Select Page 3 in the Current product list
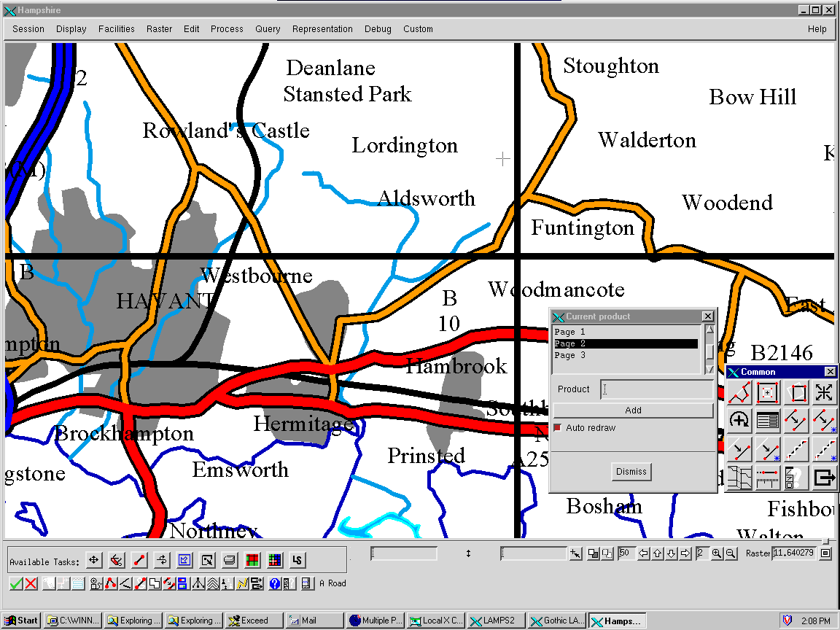Viewport: 840px width, 630px height. (x=569, y=355)
